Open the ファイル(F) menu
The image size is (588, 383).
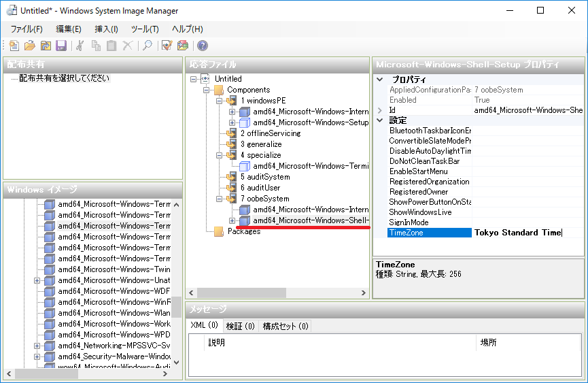pyautogui.click(x=27, y=29)
